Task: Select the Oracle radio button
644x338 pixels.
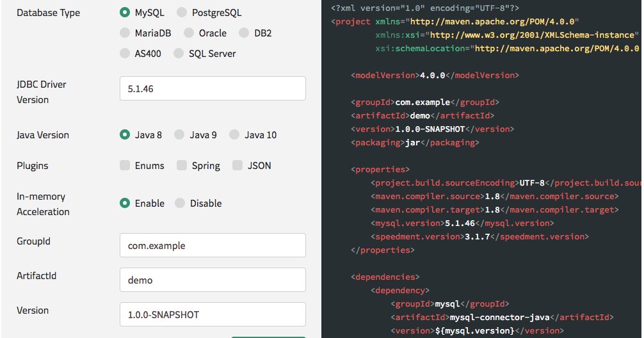Action: click(x=188, y=33)
